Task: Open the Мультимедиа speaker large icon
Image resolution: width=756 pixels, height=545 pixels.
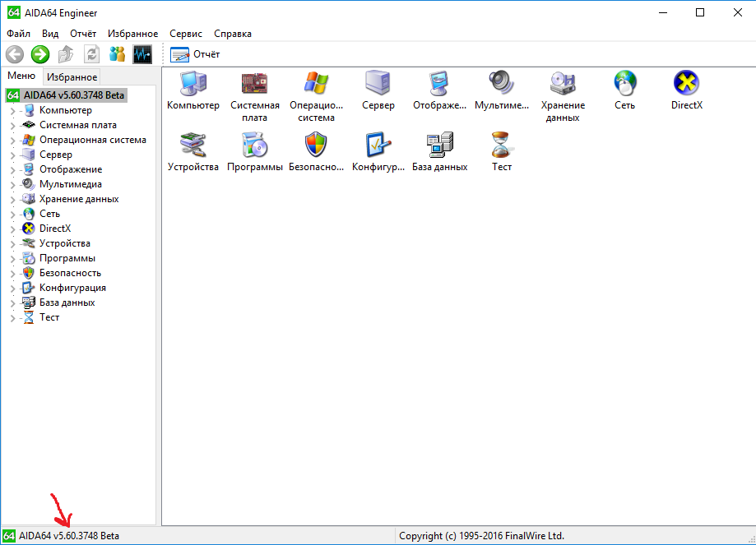Action: [x=502, y=90]
